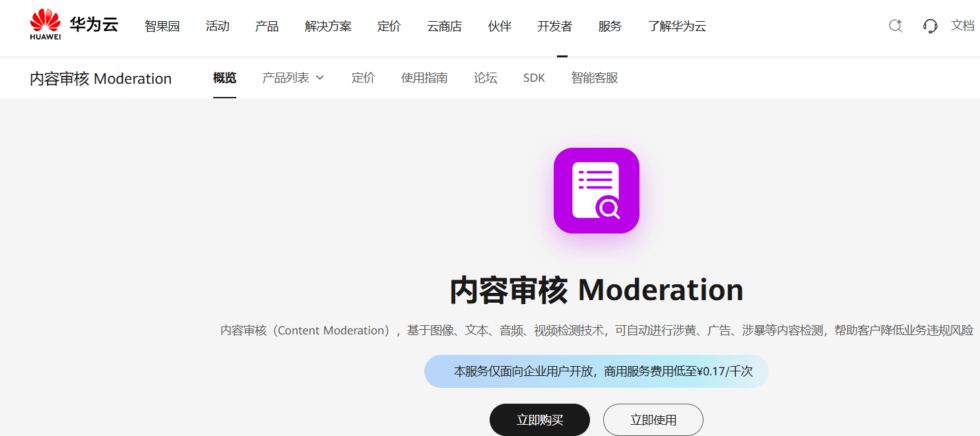Open the search icon in header
Viewport: 980px width, 436px height.
(896, 26)
